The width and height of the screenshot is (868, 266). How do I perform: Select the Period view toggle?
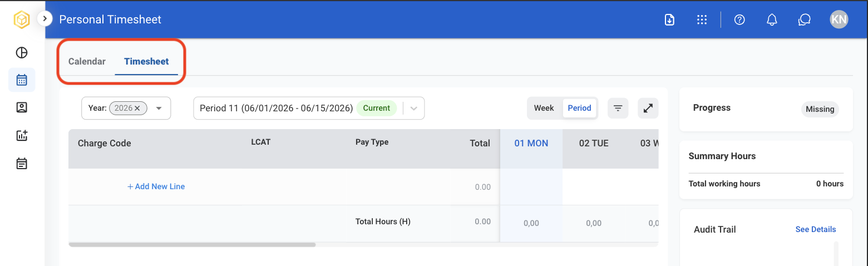click(579, 108)
